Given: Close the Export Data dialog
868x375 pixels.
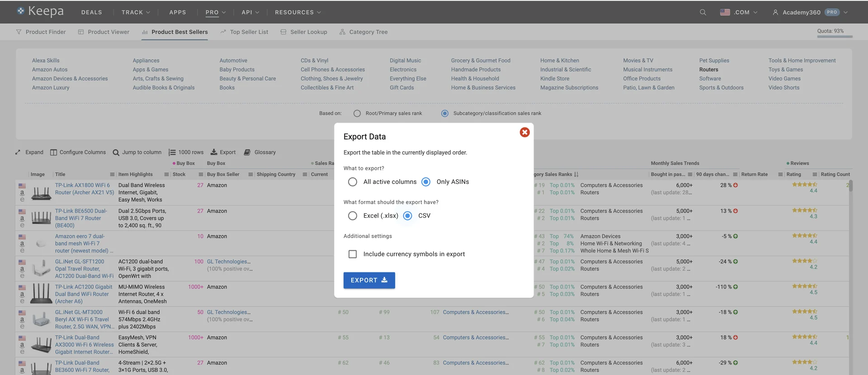Looking at the screenshot, I should pyautogui.click(x=524, y=132).
